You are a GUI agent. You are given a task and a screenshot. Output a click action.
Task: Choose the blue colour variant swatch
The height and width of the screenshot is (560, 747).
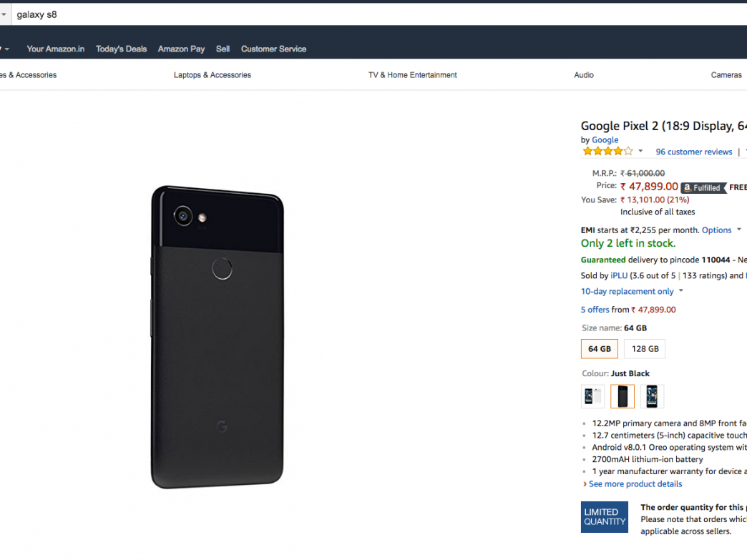(652, 396)
